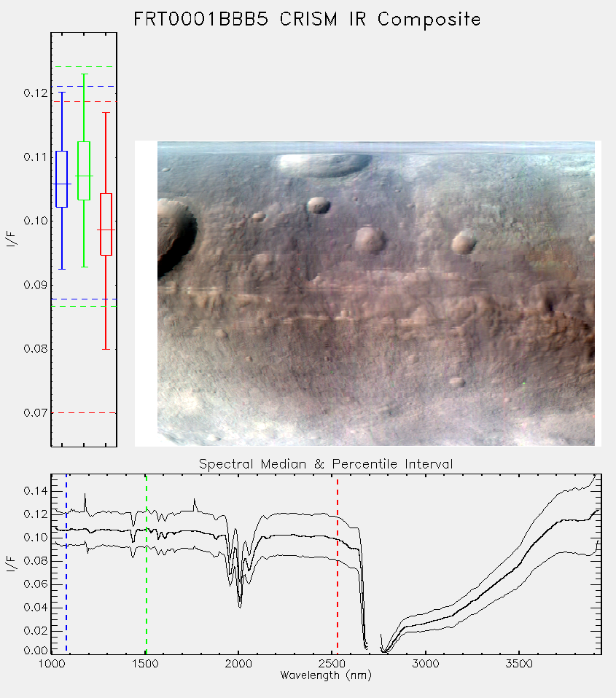Screen dimensions: 616x698
Task: Click the bright elongated crater at image top
Action: click(322, 164)
